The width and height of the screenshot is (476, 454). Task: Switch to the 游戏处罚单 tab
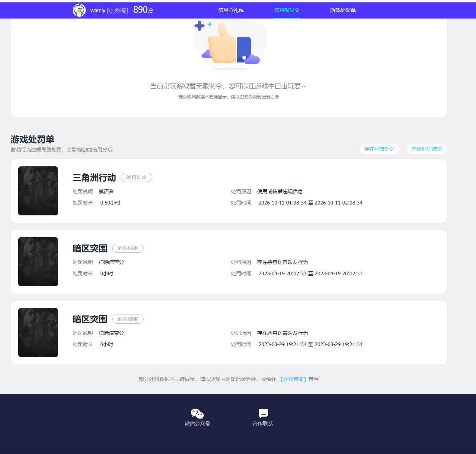[x=343, y=10]
